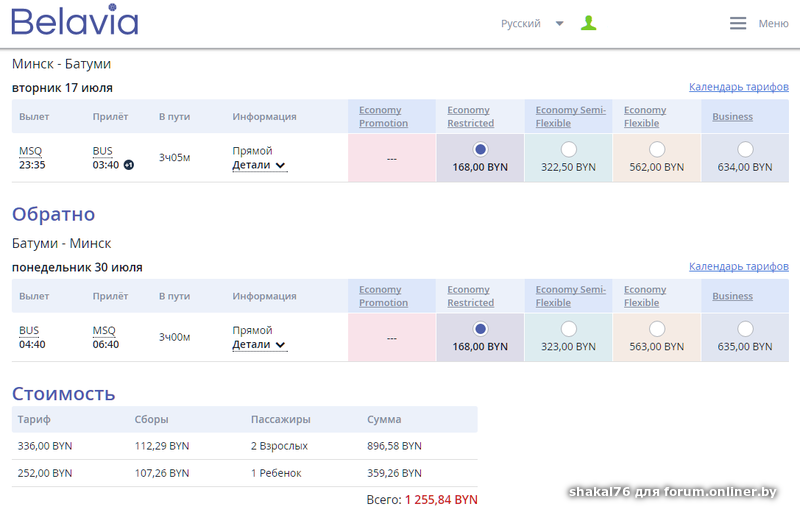This screenshot has height=515, width=800.
Task: Select return Business 635,00 BYN fare
Action: tap(745, 329)
